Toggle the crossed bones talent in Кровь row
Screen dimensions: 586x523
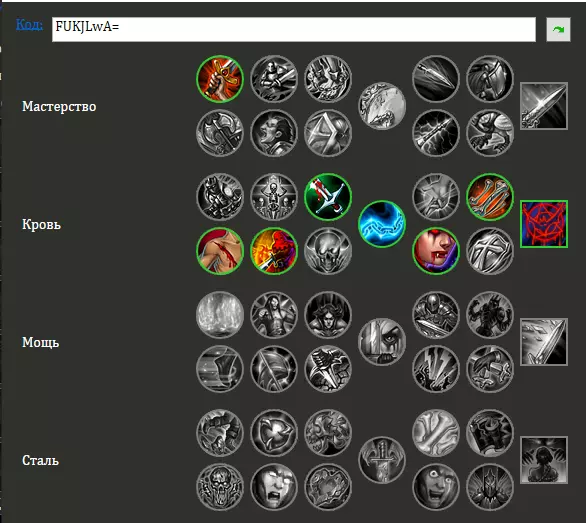[x=490, y=197]
